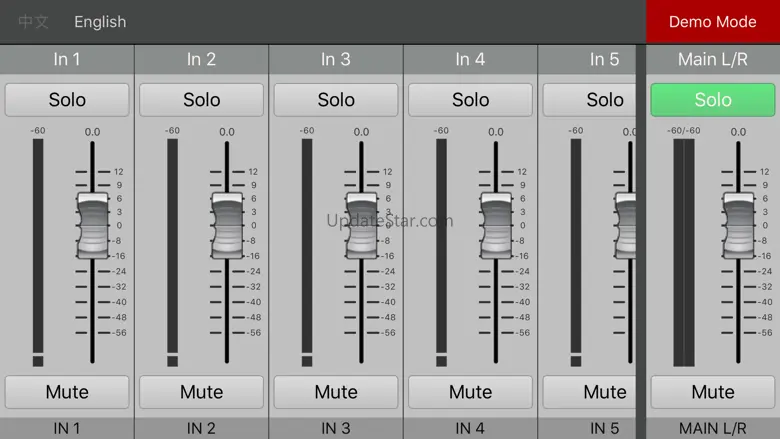Viewport: 780px width, 439px height.
Task: Click the -60 meter reading on In 3
Action: pyautogui.click(x=306, y=131)
